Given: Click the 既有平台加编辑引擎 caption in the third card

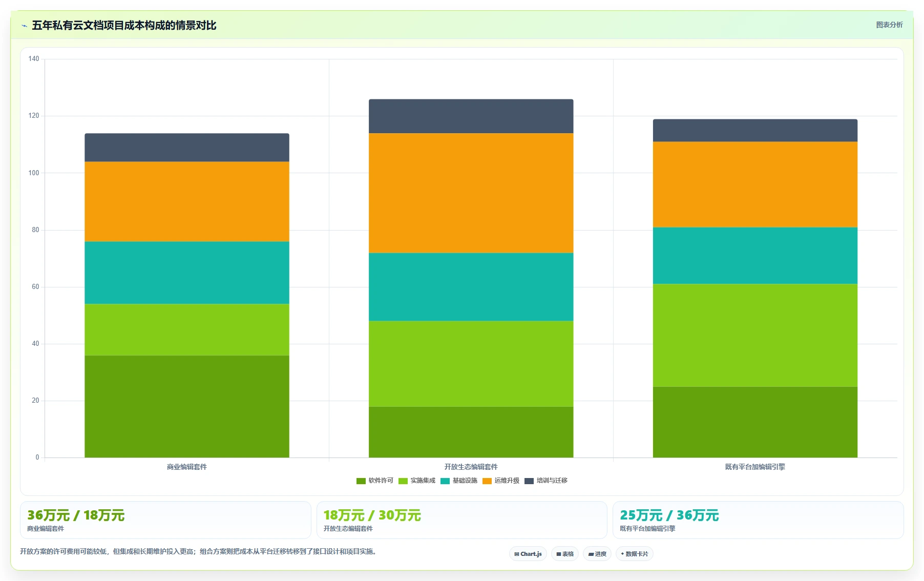Looking at the screenshot, I should (x=648, y=529).
